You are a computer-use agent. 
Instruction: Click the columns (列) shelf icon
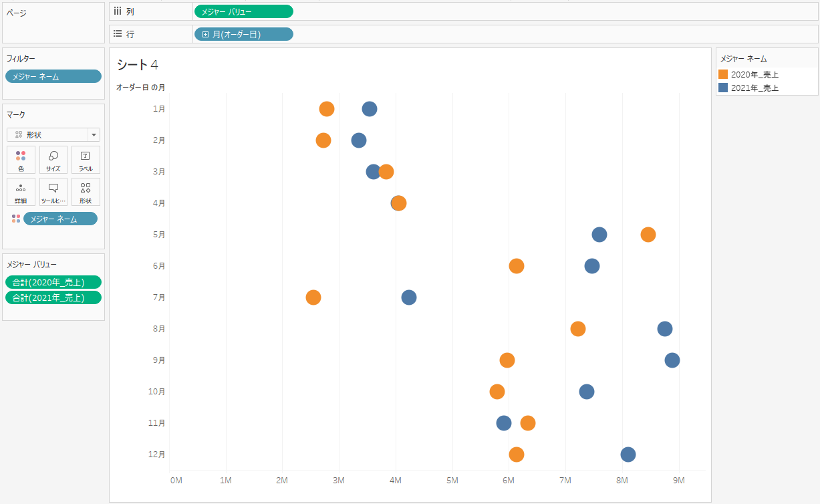point(118,11)
